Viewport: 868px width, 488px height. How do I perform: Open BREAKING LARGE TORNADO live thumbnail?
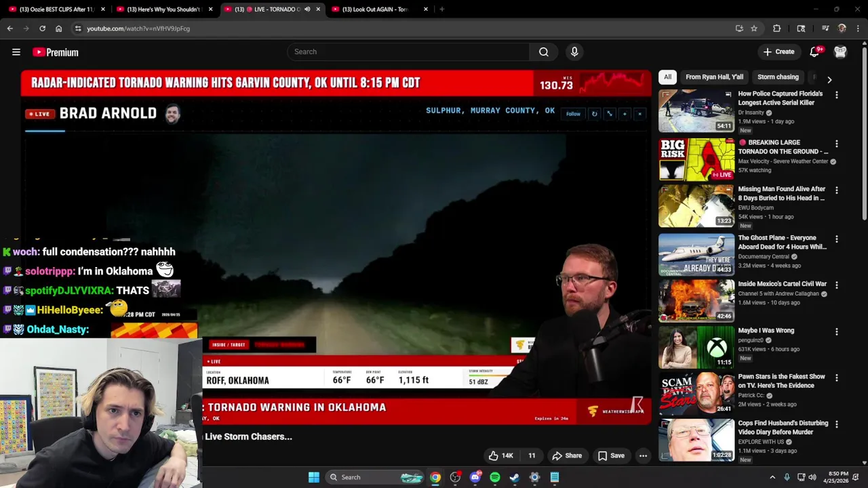tap(696, 160)
